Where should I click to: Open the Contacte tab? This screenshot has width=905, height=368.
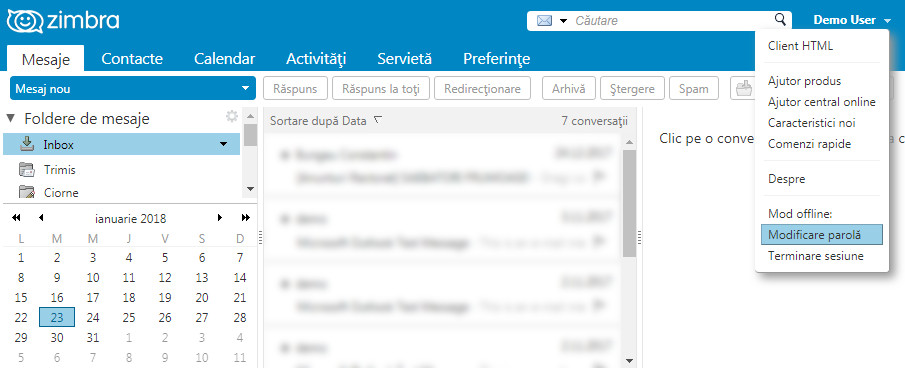click(x=132, y=58)
